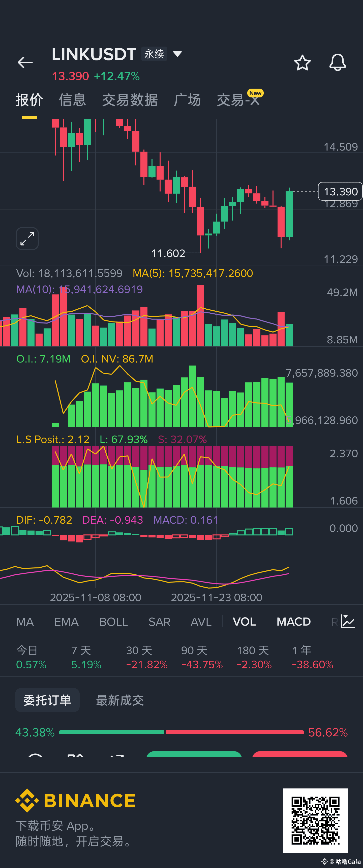This screenshot has width=363, height=868.
Task: Tap the back arrow icon
Action: 25,63
